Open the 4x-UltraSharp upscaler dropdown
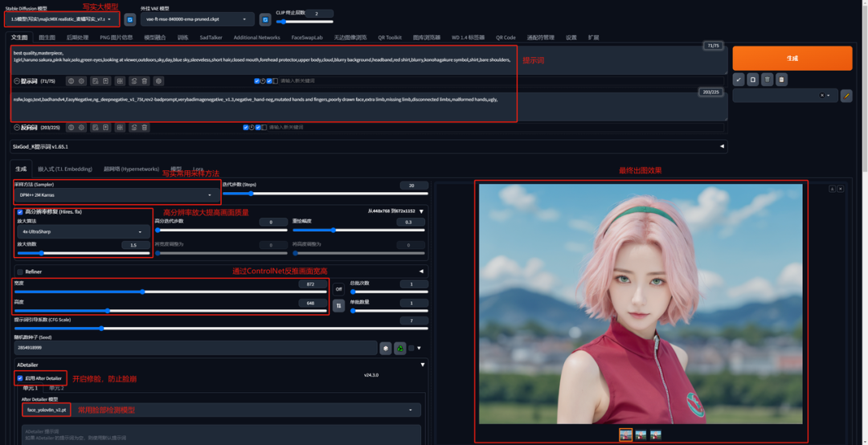Image resolution: width=868 pixels, height=445 pixels. (x=82, y=231)
